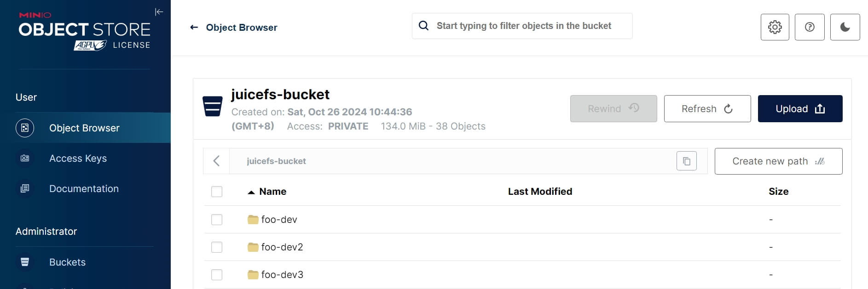Select all objects with header checkbox
Screen dimensions: 868x289
pos(217,192)
